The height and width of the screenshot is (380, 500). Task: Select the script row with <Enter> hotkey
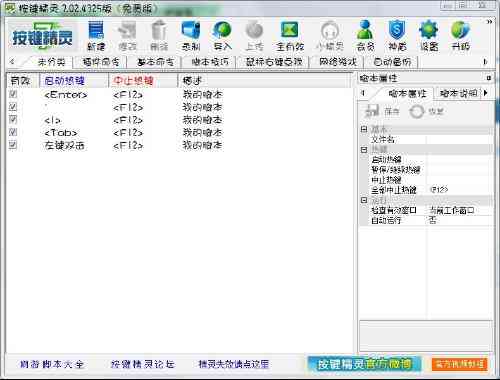(x=180, y=95)
